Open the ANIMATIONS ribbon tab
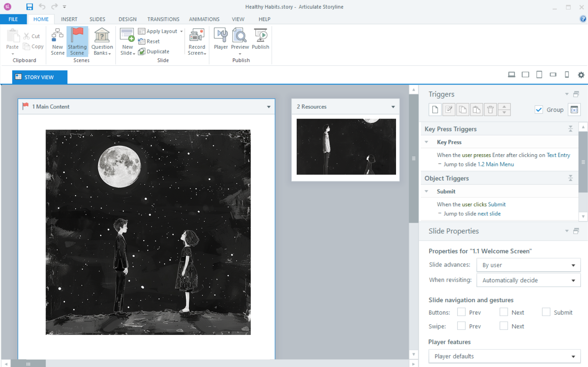 coord(204,19)
